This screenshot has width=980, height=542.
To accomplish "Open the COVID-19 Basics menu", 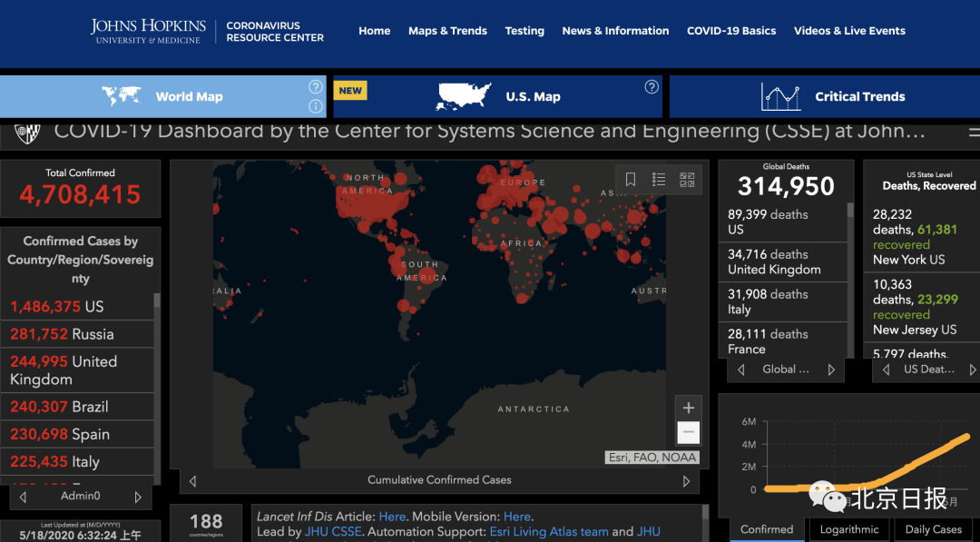I will pyautogui.click(x=731, y=31).
